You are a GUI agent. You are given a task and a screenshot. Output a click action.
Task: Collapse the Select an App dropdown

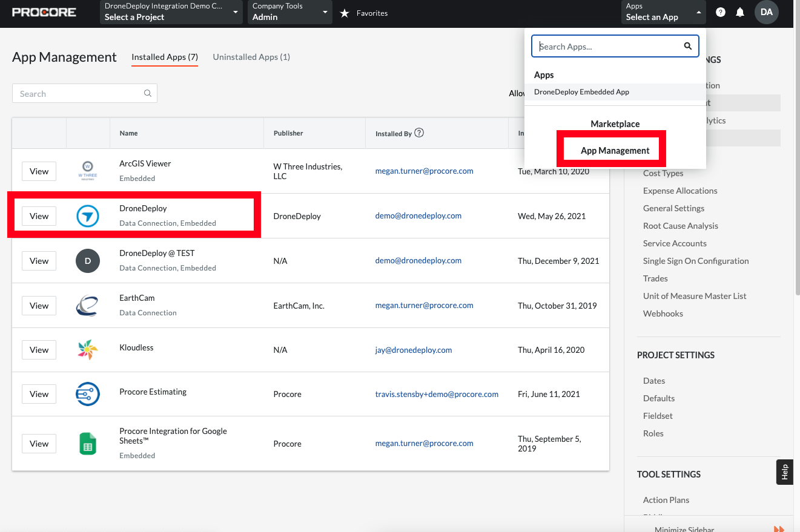click(x=664, y=12)
